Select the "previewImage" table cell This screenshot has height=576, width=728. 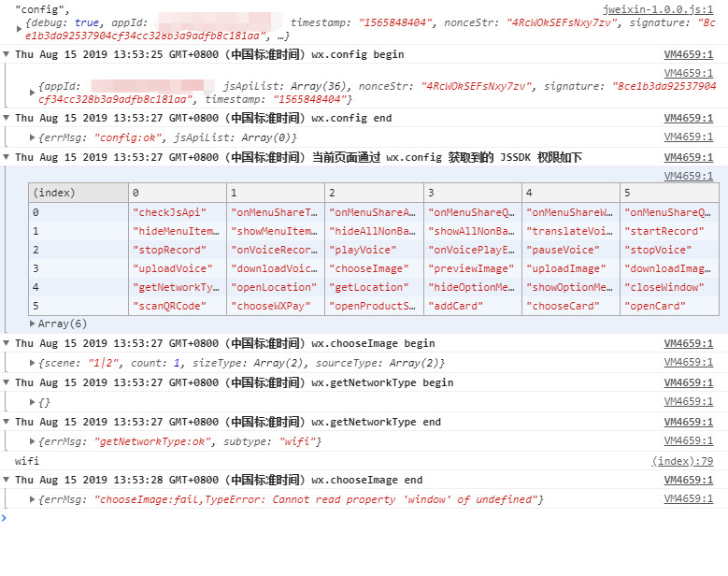tap(473, 268)
